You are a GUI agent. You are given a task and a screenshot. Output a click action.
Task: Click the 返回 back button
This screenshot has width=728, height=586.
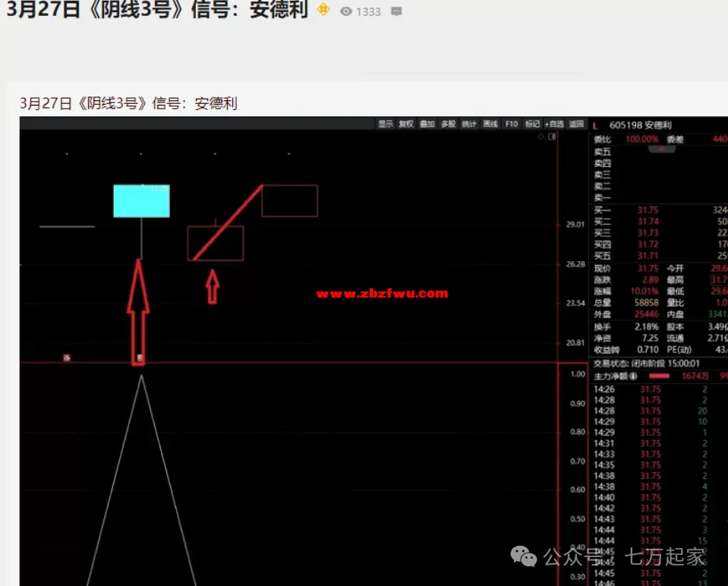pyautogui.click(x=576, y=124)
